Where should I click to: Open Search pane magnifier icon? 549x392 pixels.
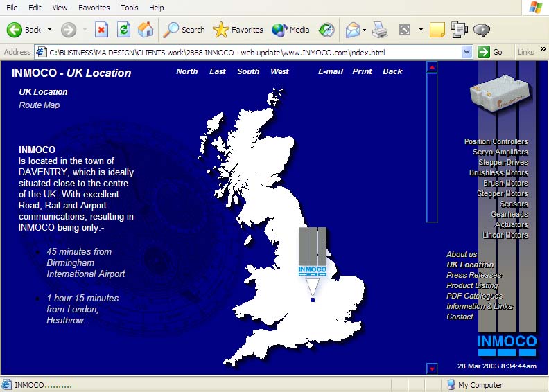[171, 30]
